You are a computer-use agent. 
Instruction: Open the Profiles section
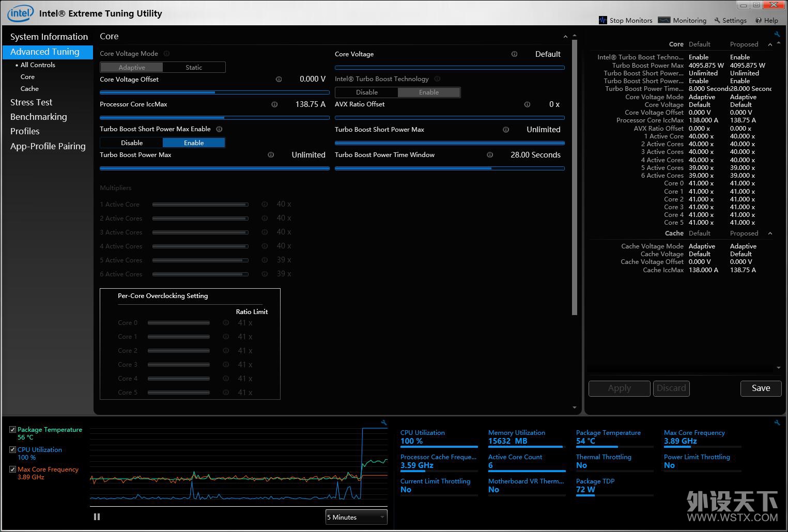point(25,131)
